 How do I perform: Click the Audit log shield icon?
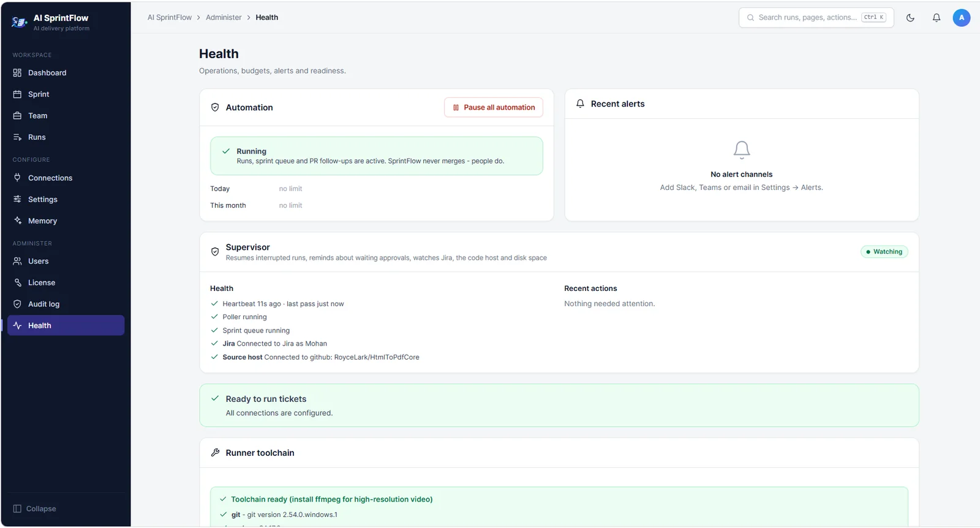click(x=17, y=304)
